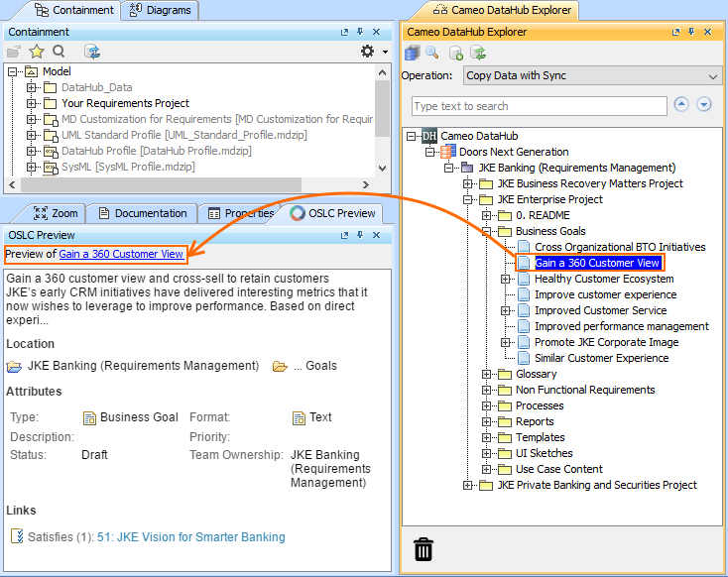Switch to the Containment tab

pos(74,10)
